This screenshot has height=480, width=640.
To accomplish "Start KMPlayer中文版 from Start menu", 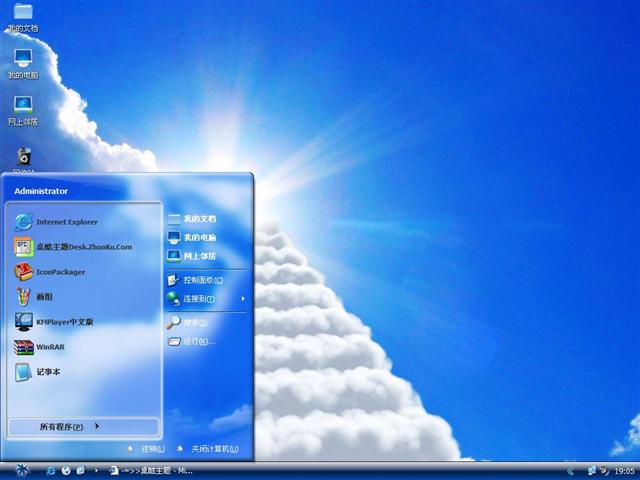I will click(x=53, y=322).
